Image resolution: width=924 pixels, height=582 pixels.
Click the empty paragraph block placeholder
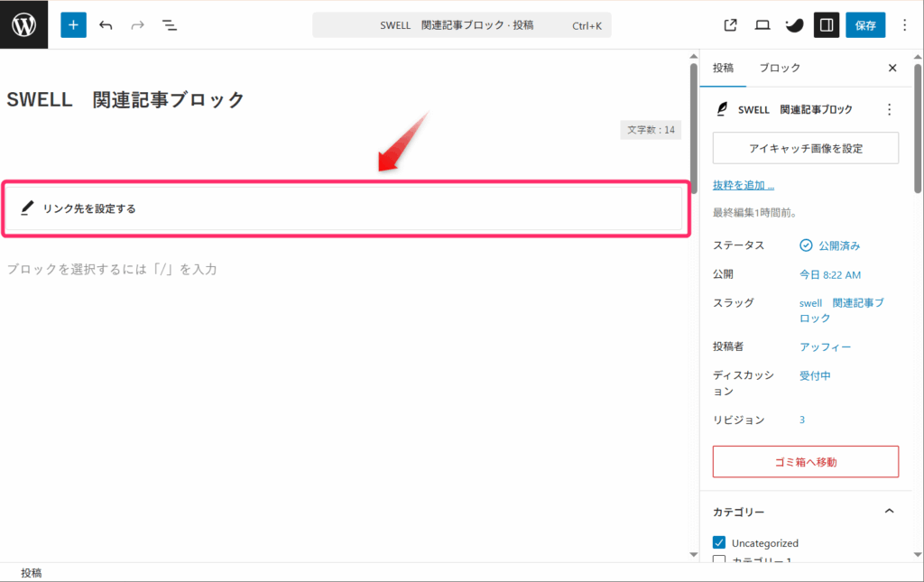click(112, 269)
